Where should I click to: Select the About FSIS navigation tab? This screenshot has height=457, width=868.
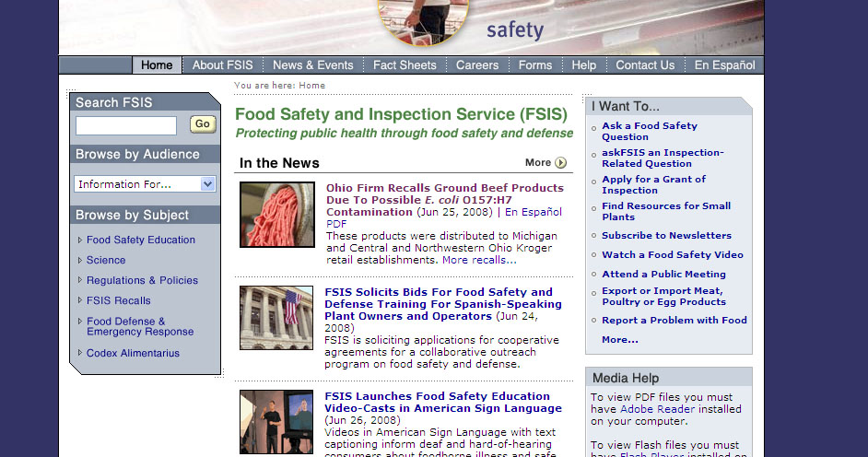[x=223, y=65]
